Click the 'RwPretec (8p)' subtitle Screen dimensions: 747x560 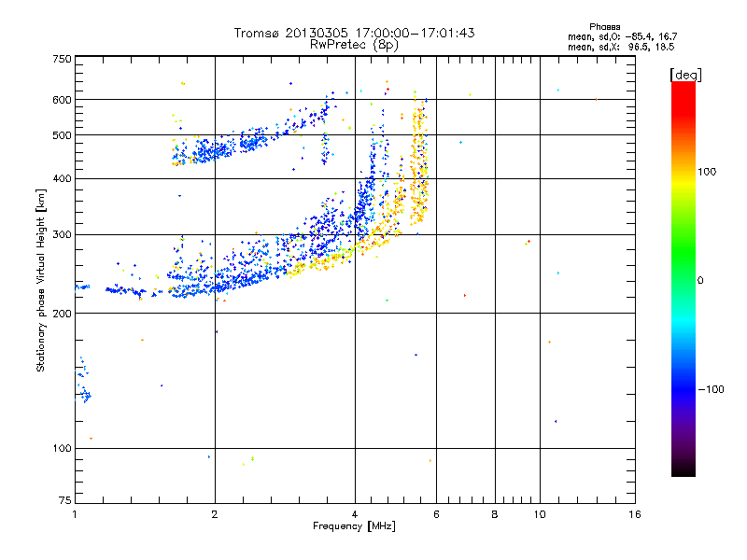click(x=354, y=45)
